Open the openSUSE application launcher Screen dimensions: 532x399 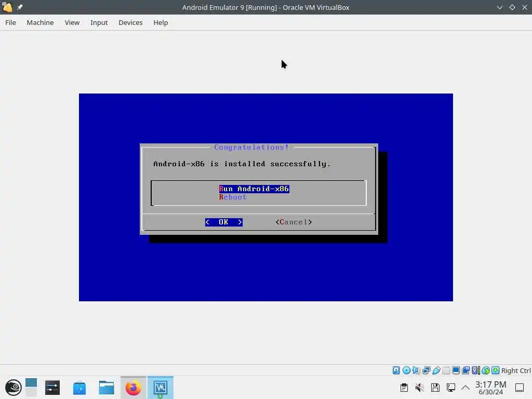[x=13, y=388]
